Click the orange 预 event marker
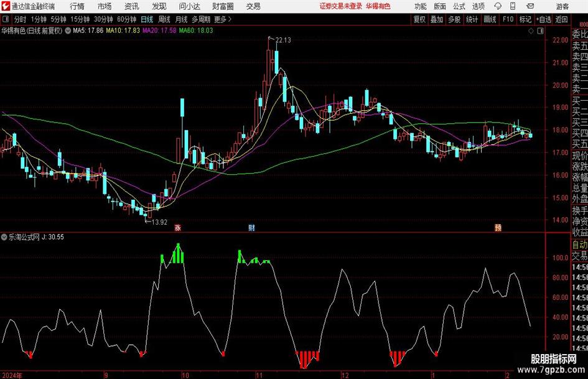Image resolution: width=588 pixels, height=379 pixels. coord(498,227)
